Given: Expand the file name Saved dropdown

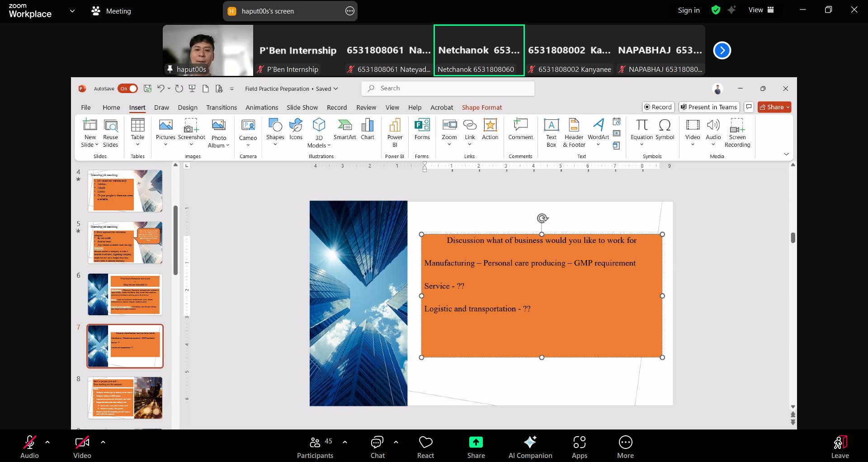Looking at the screenshot, I should 335,89.
